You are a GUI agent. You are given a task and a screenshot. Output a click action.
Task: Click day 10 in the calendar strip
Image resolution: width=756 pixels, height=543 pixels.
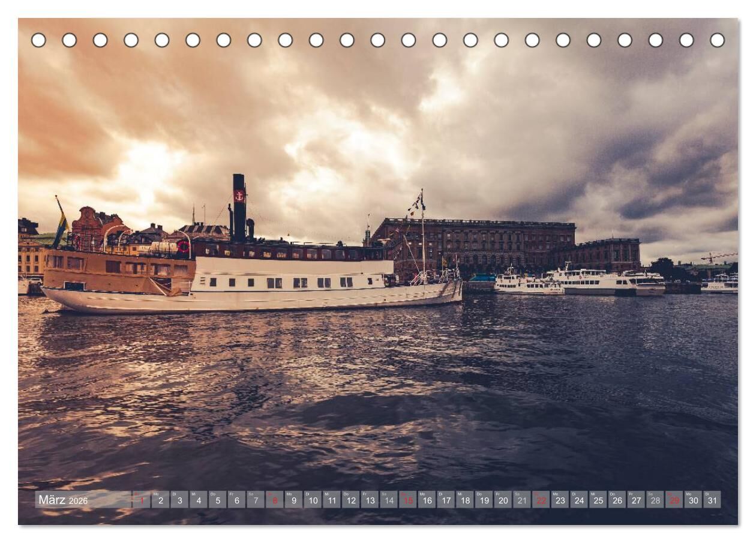click(313, 500)
